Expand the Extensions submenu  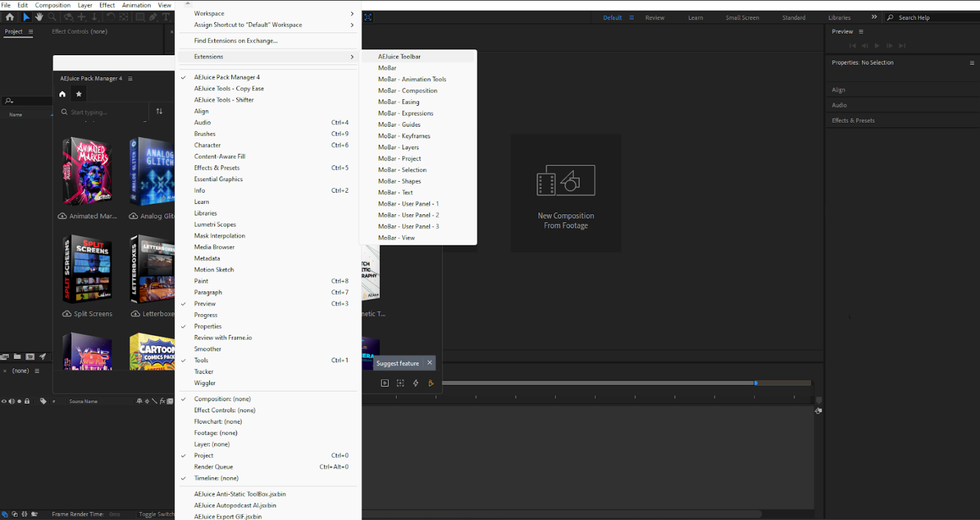click(x=269, y=56)
